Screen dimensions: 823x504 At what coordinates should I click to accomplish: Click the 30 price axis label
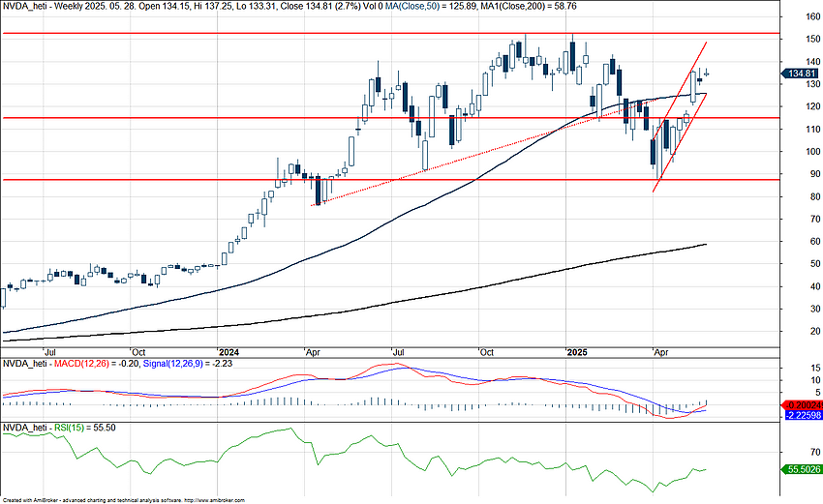(815, 309)
